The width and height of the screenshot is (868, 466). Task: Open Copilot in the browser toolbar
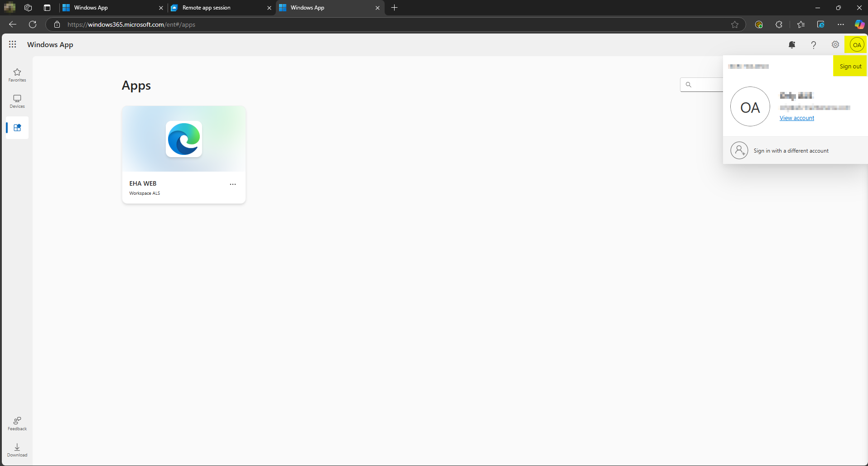coord(859,24)
